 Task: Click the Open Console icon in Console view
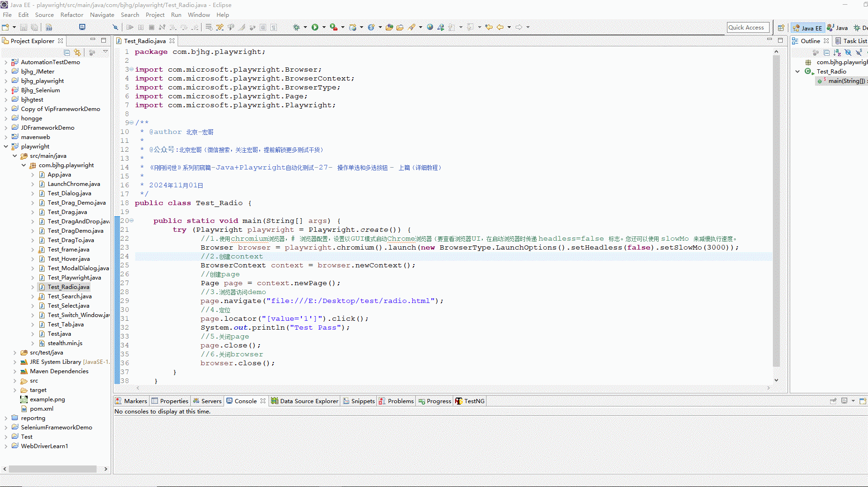coord(862,401)
